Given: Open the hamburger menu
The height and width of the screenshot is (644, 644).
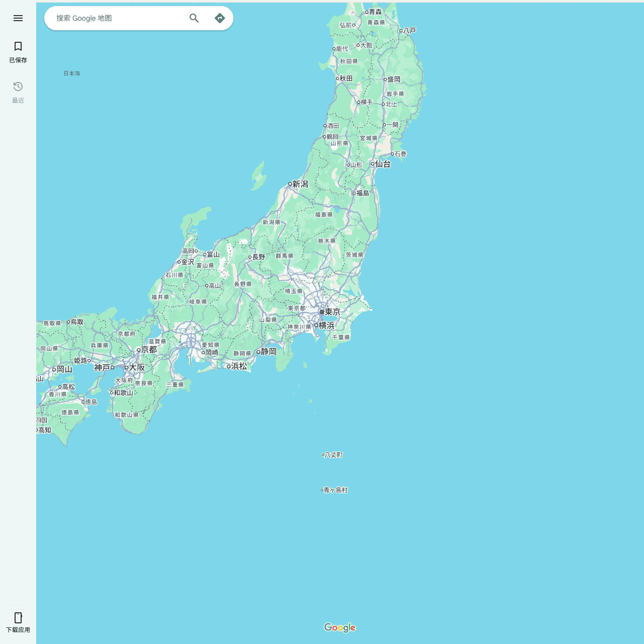Looking at the screenshot, I should [18, 18].
